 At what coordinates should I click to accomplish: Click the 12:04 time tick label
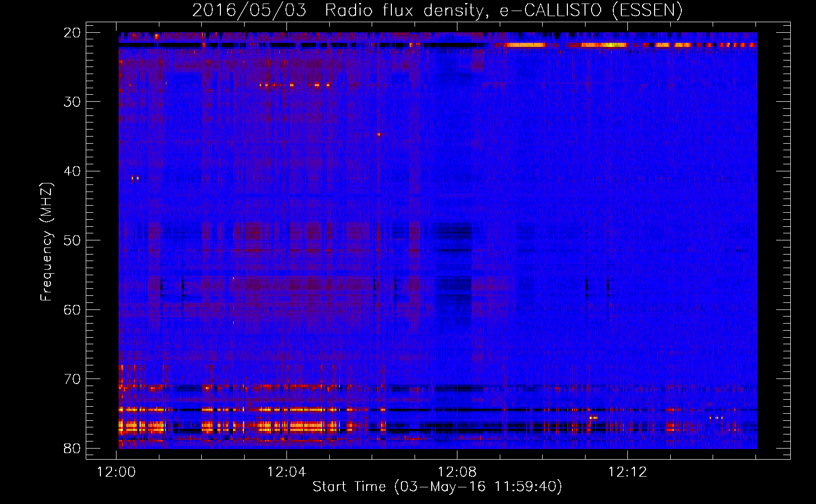click(286, 472)
